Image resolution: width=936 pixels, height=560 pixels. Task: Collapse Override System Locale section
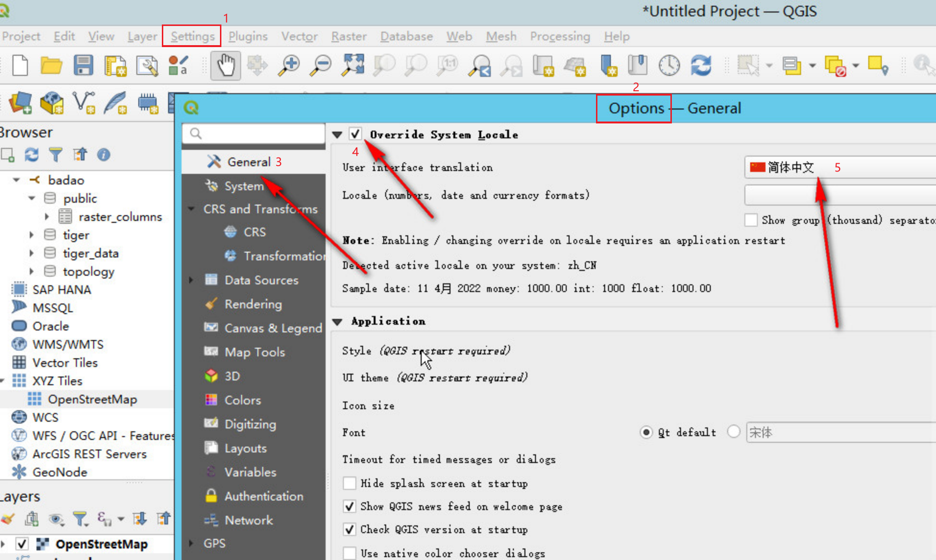tap(337, 135)
